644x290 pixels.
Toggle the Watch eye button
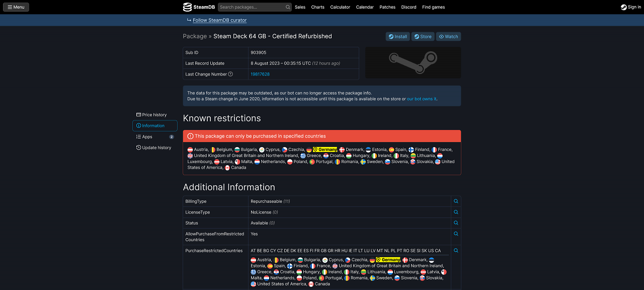point(448,36)
